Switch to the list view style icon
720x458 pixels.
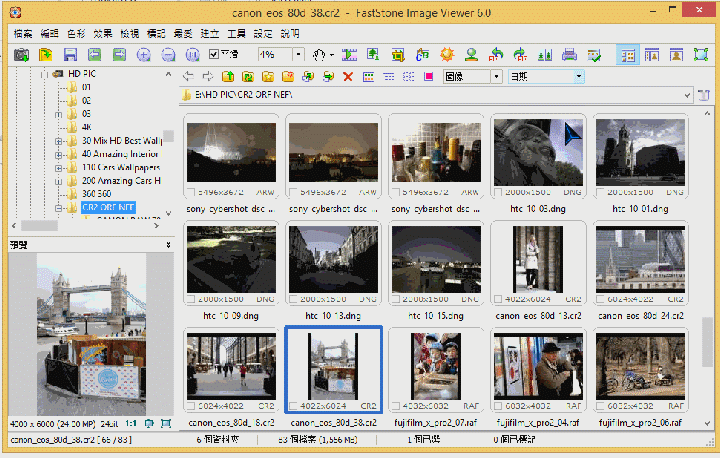coord(388,77)
